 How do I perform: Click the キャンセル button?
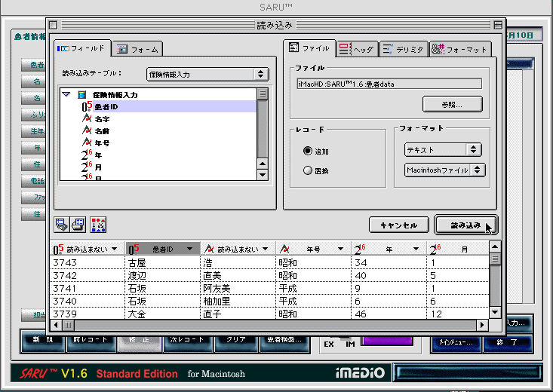399,225
